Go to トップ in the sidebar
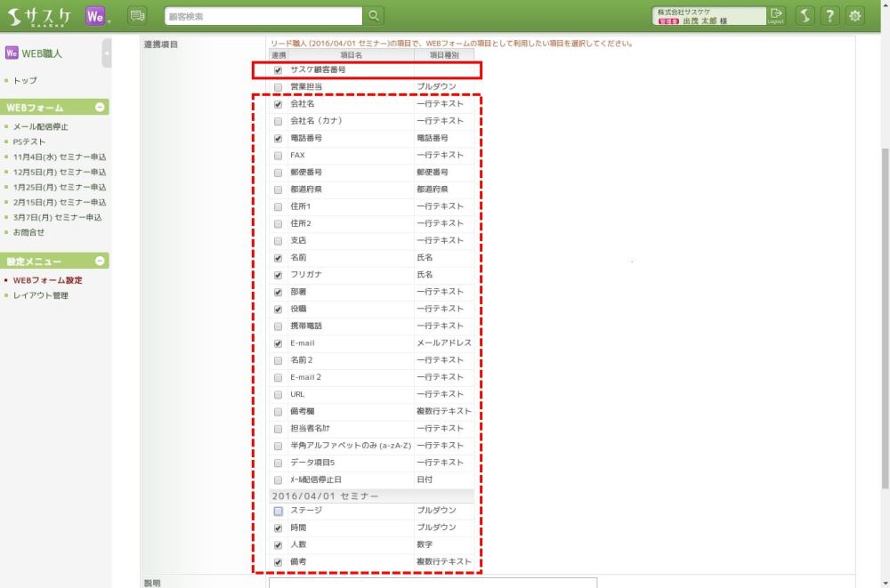Screen dimensions: 890x588 tap(25, 80)
